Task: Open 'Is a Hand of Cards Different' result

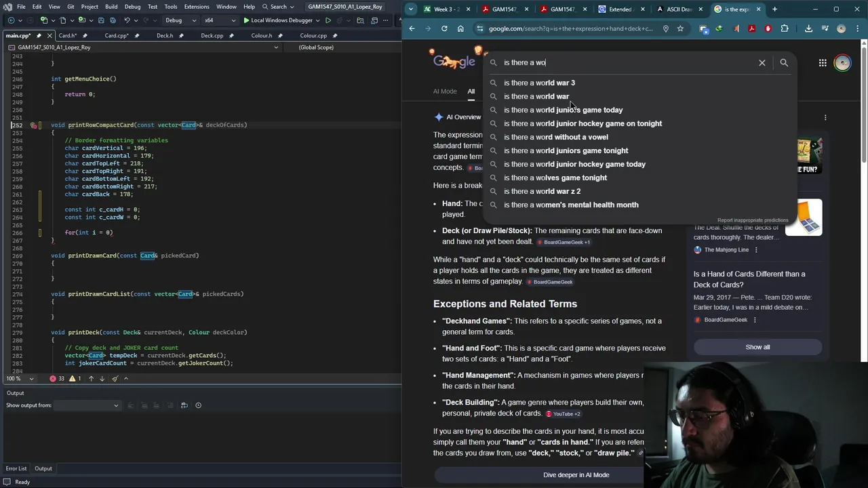Action: click(x=749, y=279)
